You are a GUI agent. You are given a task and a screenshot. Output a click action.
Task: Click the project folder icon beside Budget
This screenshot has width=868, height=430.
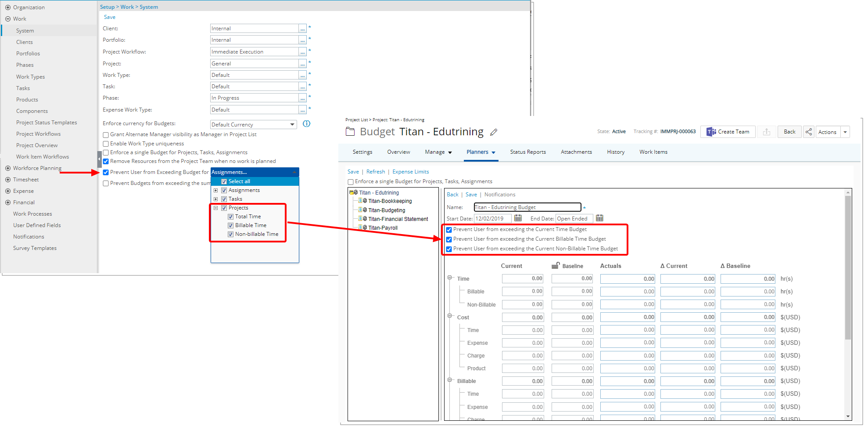[x=350, y=131]
